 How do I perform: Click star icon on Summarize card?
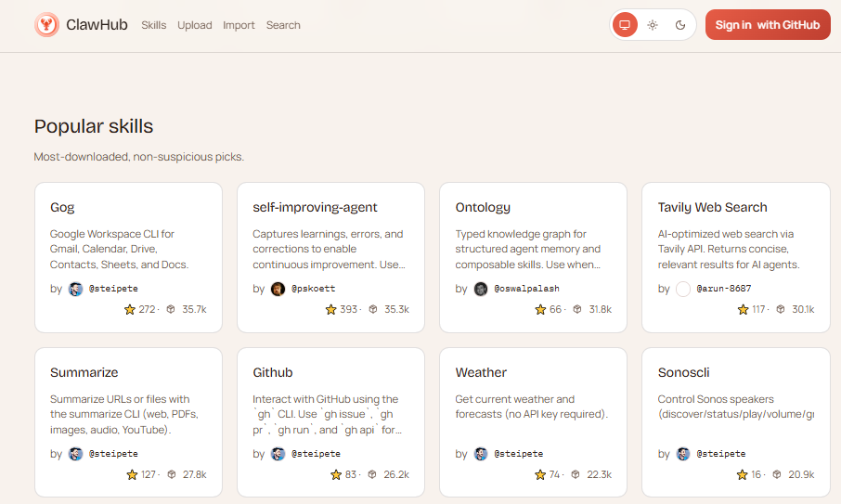(132, 474)
